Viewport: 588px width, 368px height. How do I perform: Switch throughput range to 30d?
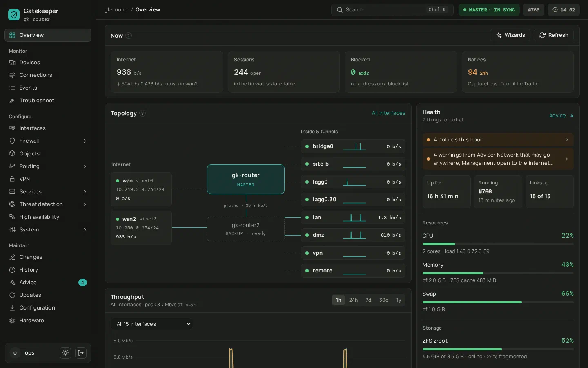coord(384,300)
